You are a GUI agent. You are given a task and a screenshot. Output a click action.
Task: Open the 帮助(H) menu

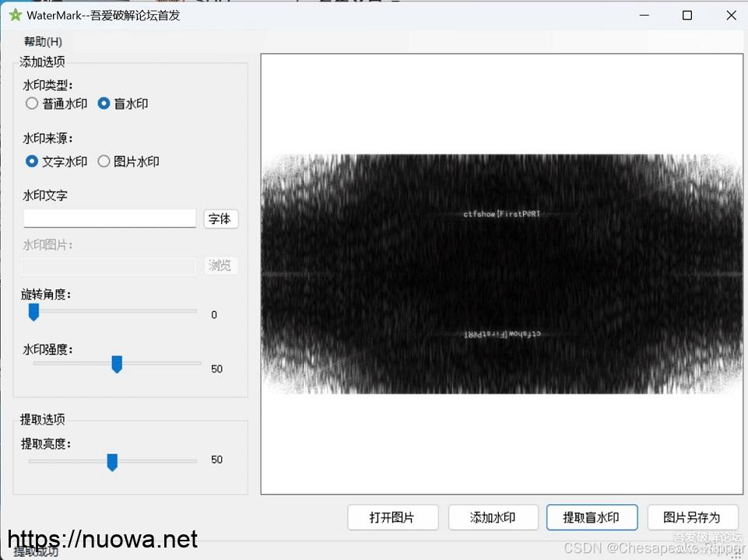[x=43, y=41]
